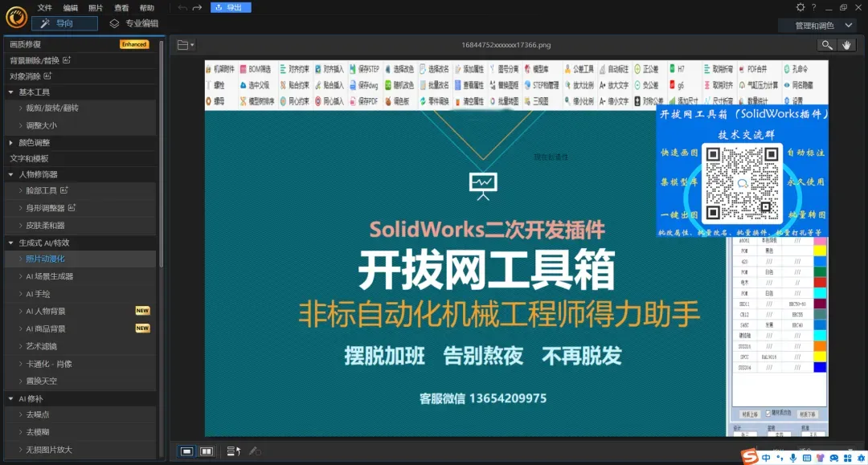Open 背景删除/替换 tool

coord(80,60)
